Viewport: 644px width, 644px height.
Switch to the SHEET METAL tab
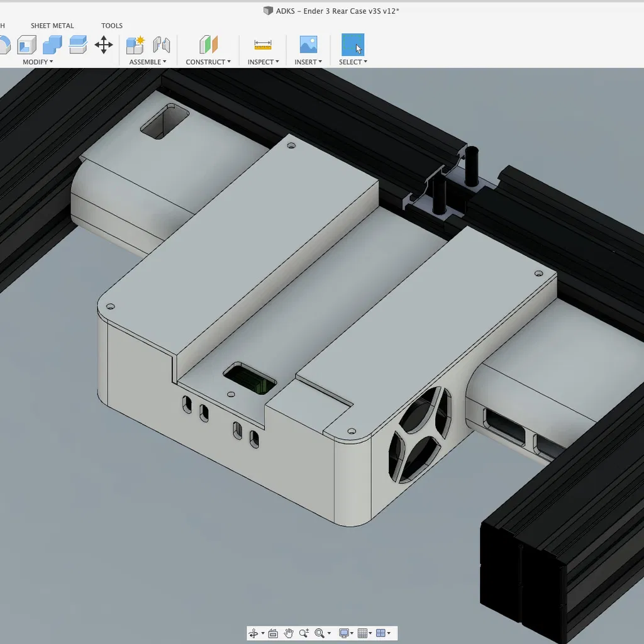pyautogui.click(x=52, y=26)
